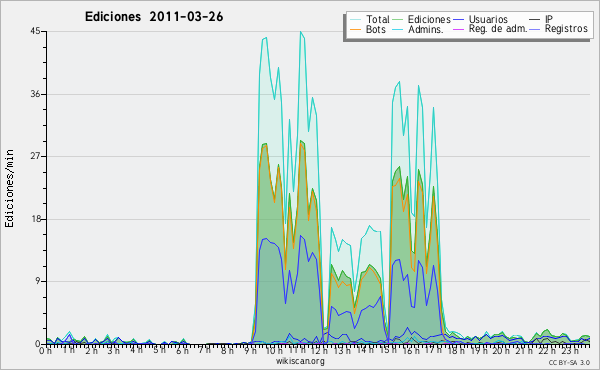
Task: Click the y-axis value '9'
Action: (38, 282)
